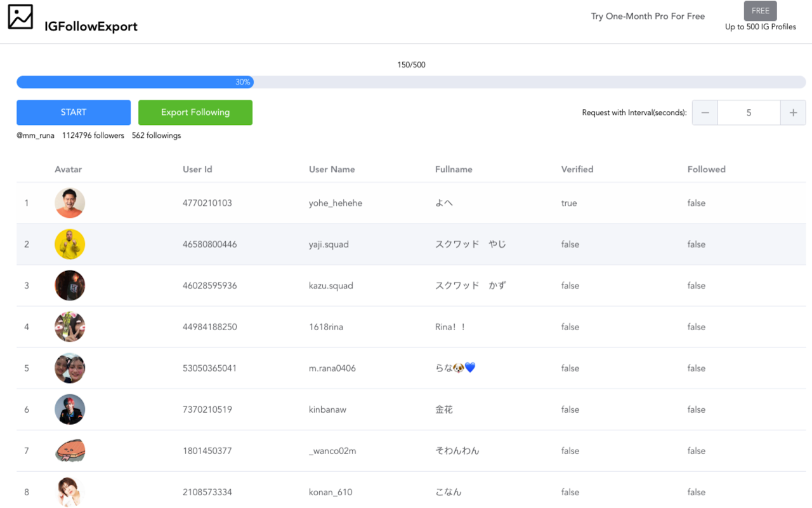Click row number 4
Screen dimensions: 812x508
point(27,327)
